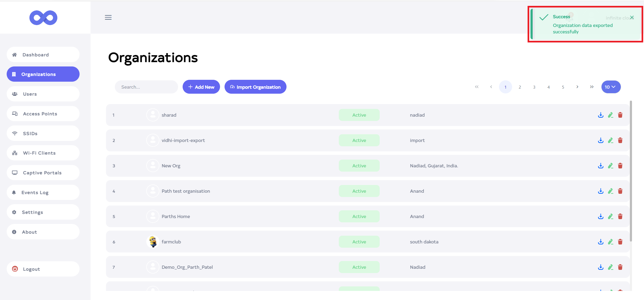Click Import Organization button
Viewport: 644px width, 300px height.
pos(255,87)
